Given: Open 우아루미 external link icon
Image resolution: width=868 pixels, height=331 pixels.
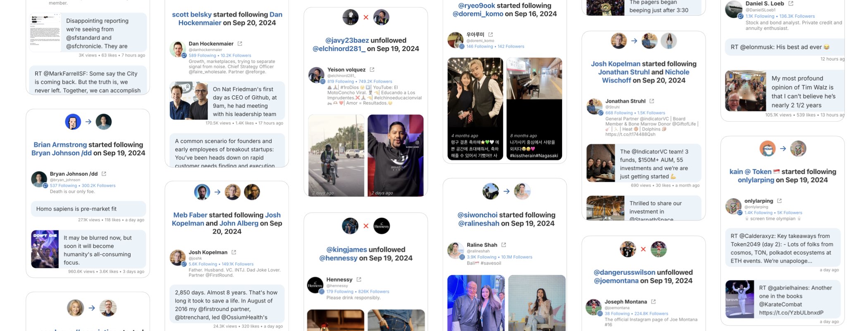Looking at the screenshot, I should (490, 35).
